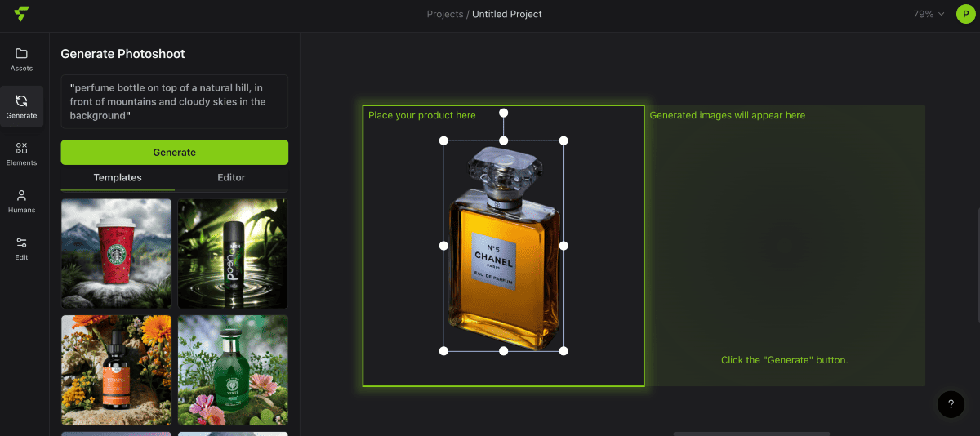Viewport: 980px width, 436px height.
Task: Go to Projects breadcrumb link
Action: tap(444, 14)
